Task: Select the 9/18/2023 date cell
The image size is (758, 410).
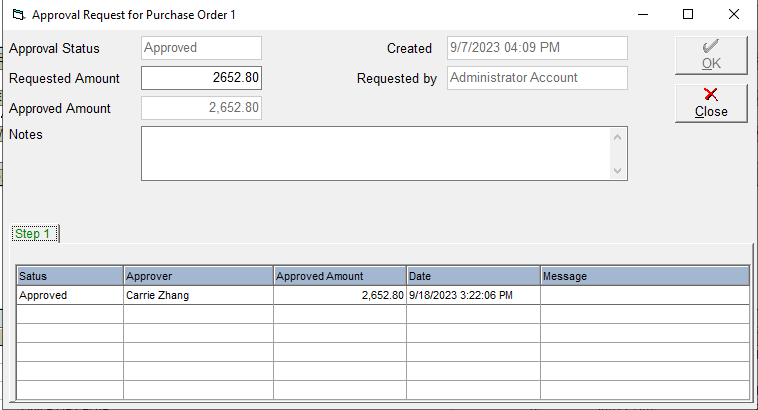Action: click(x=472, y=296)
